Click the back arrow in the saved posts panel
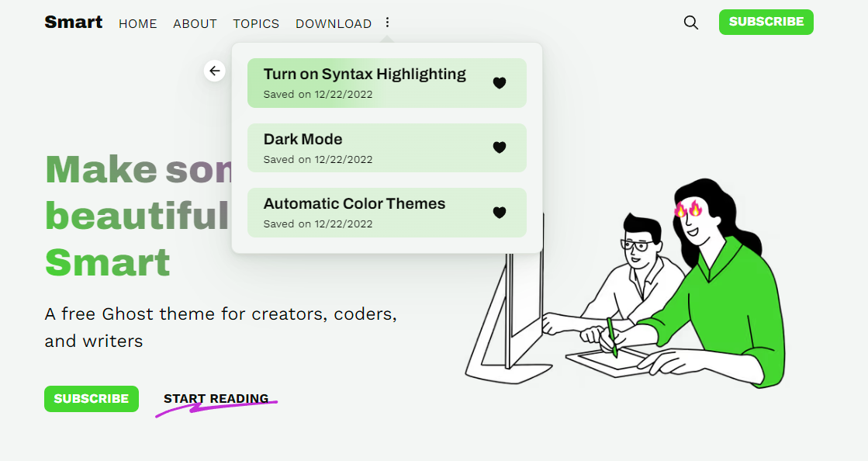This screenshot has width=868, height=461. [x=215, y=71]
